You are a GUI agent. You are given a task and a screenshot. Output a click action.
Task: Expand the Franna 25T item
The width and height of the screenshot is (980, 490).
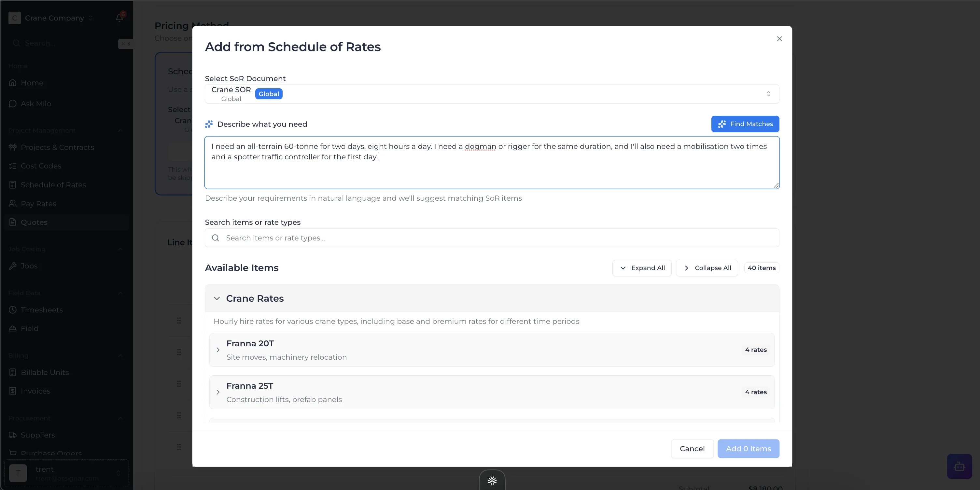coord(218,392)
